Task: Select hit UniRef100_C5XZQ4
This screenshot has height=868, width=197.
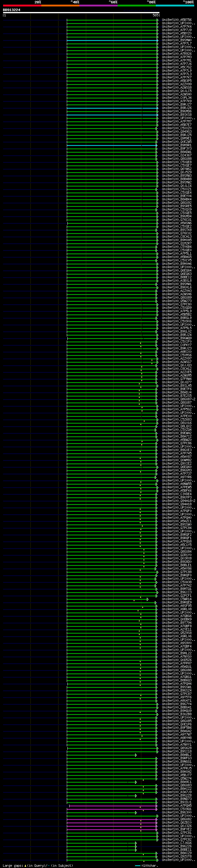Action: [177, 430]
